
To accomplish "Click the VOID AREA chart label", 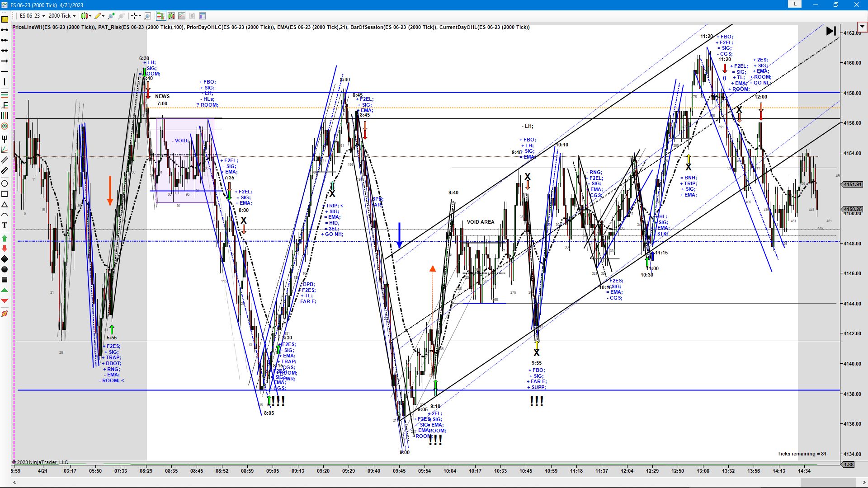I will coord(481,222).
